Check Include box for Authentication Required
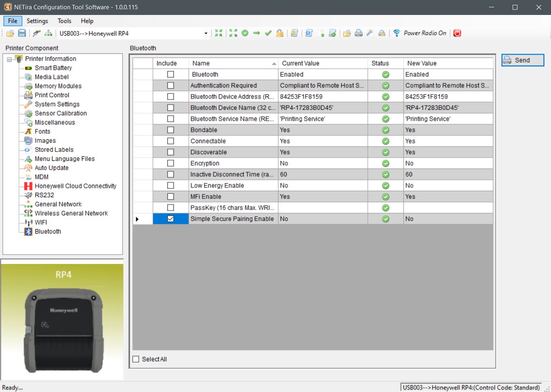The height and width of the screenshot is (392, 551). pyautogui.click(x=171, y=86)
